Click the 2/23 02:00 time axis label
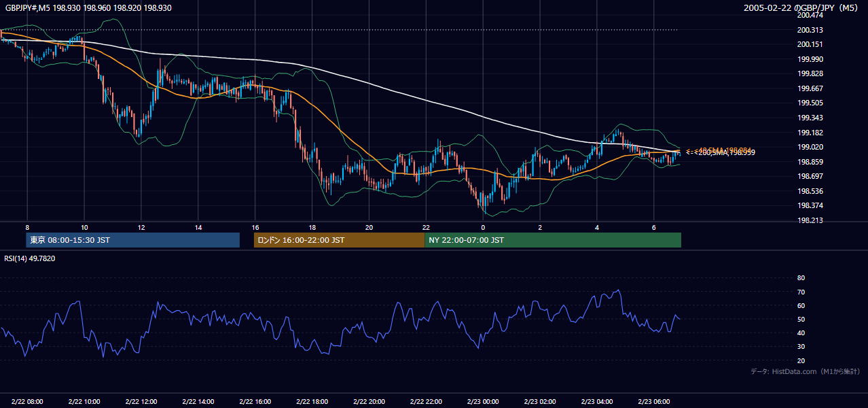Image resolution: width=868 pixels, height=408 pixels. pos(541,402)
